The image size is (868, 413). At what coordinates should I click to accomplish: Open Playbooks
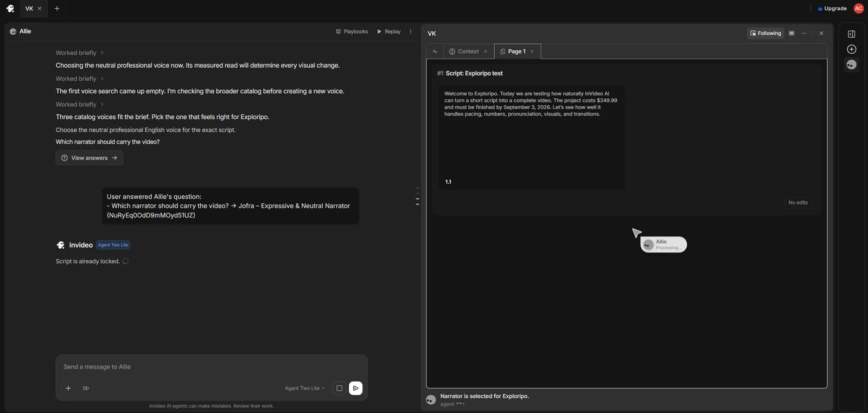pyautogui.click(x=352, y=31)
